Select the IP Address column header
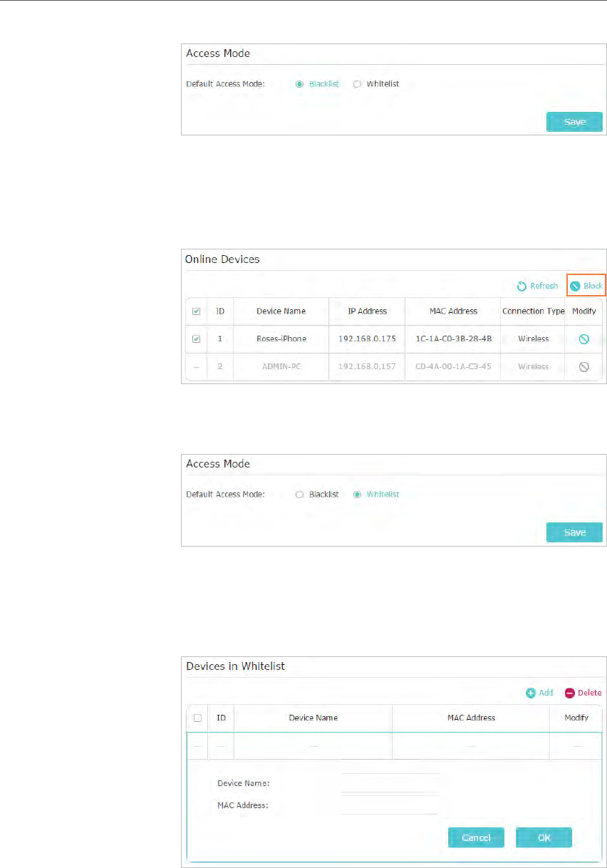The image size is (607, 868). (x=367, y=311)
